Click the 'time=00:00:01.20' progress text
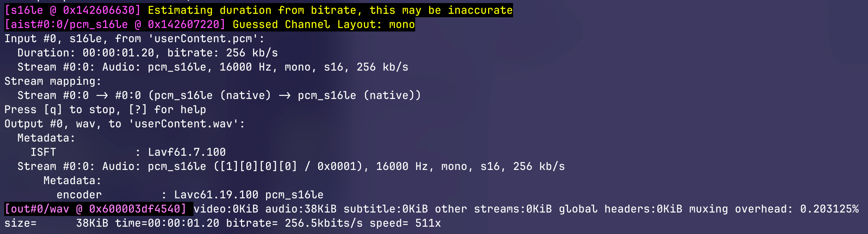Screen dimensions: 868x234 (x=167, y=223)
